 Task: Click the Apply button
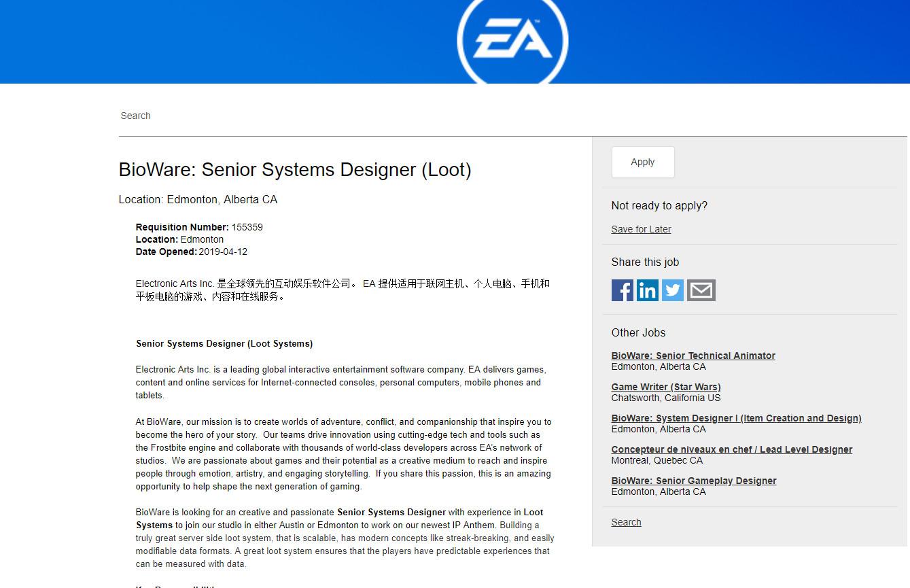pos(642,162)
